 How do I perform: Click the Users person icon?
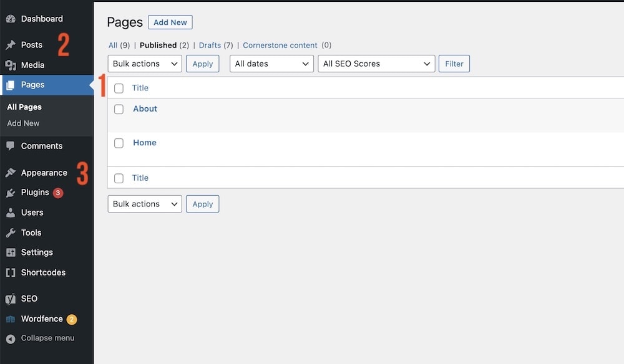coord(11,213)
